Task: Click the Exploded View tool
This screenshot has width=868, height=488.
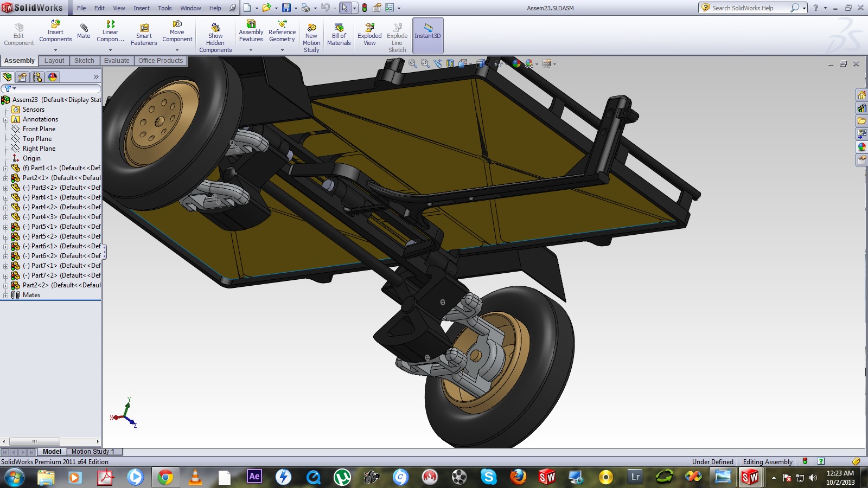Action: (x=369, y=35)
